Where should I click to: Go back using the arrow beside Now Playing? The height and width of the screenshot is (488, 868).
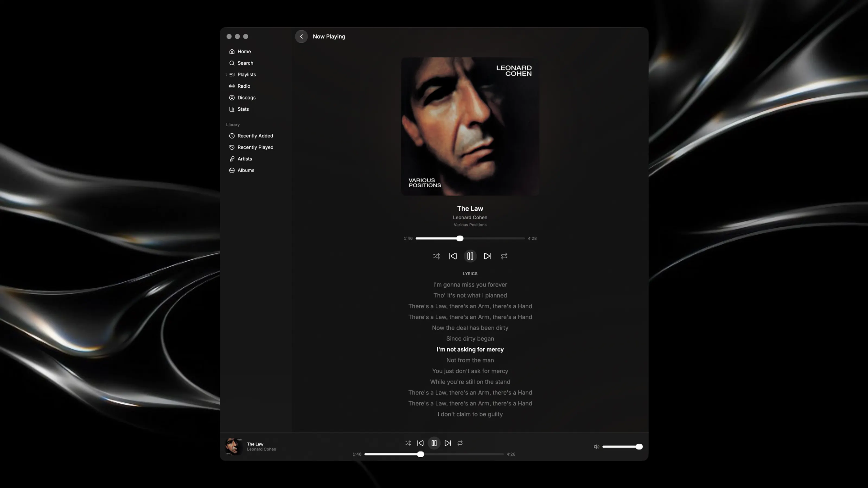(301, 36)
